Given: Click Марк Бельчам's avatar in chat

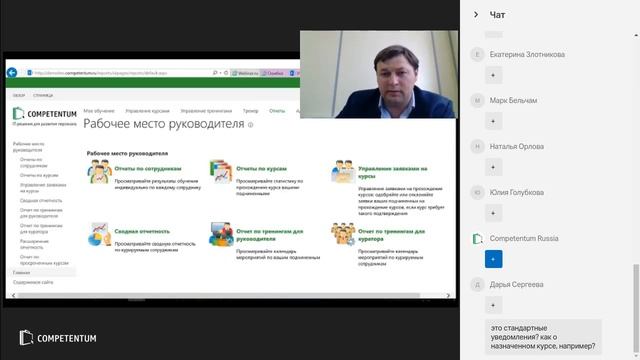Looking at the screenshot, I should coord(477,100).
